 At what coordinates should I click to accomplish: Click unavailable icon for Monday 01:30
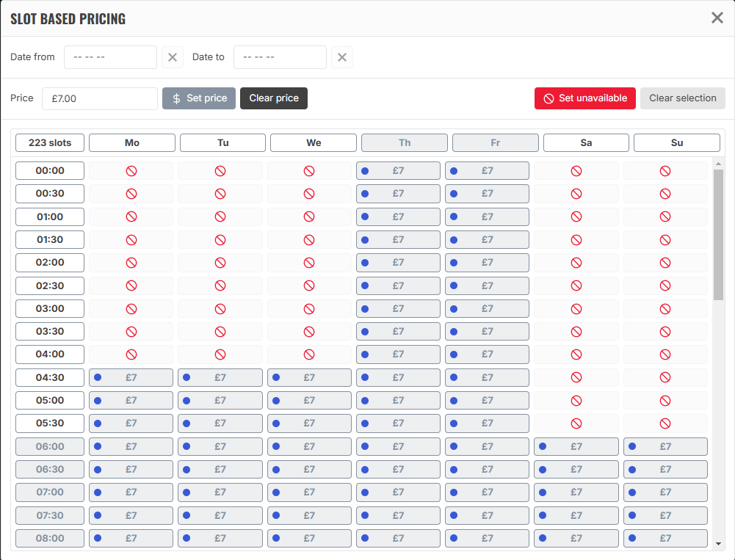point(131,240)
